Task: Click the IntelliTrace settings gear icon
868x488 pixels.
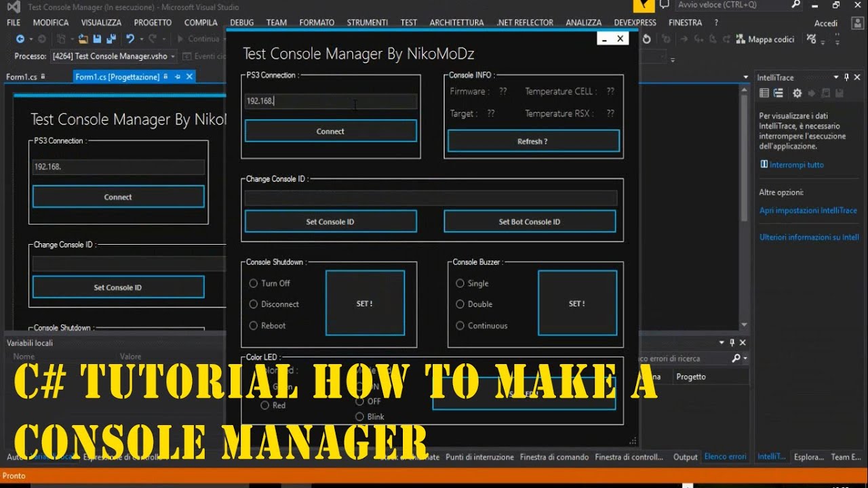Action: point(797,94)
